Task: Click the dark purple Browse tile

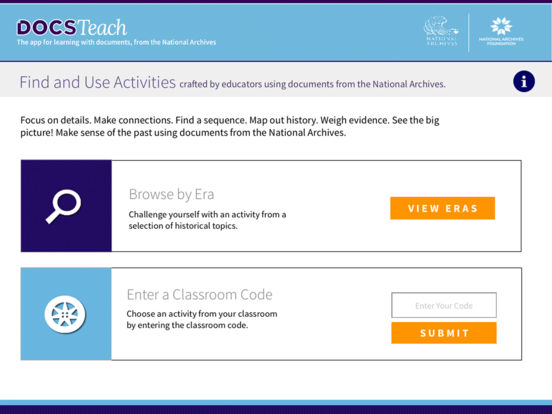Action: (66, 206)
